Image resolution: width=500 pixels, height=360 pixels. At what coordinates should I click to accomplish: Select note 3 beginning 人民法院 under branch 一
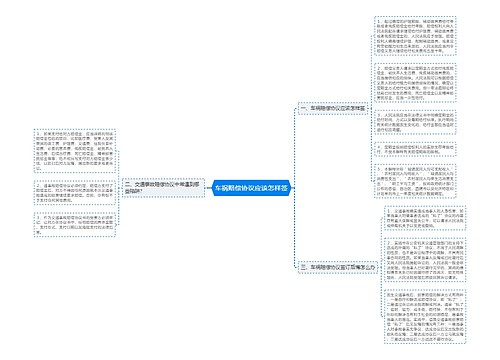[415, 122]
